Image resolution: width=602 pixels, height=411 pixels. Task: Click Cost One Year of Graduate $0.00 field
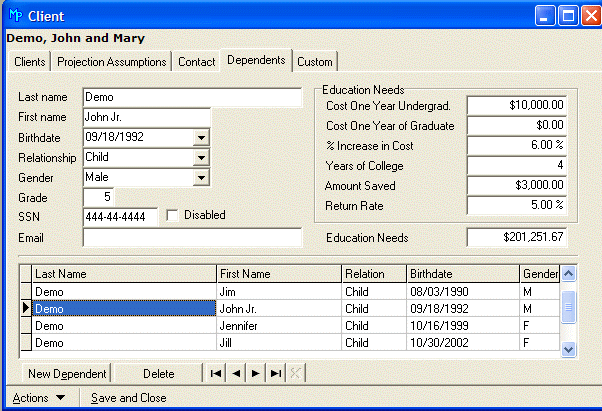click(517, 125)
